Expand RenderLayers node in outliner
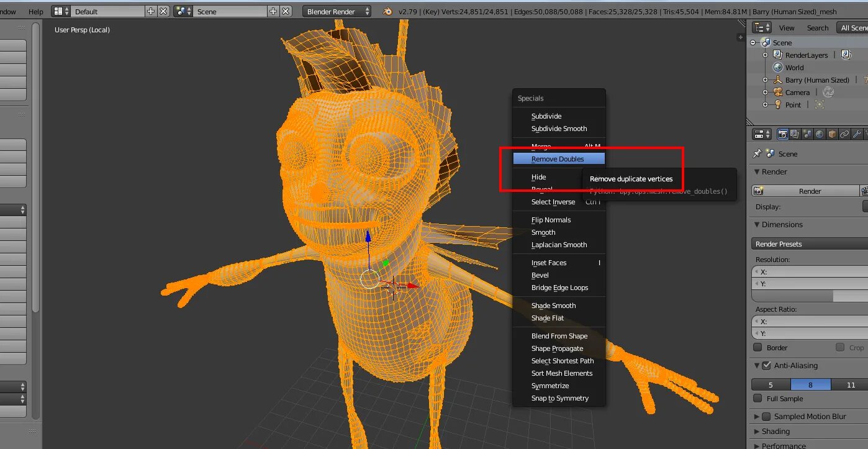868x449 pixels. [x=766, y=55]
